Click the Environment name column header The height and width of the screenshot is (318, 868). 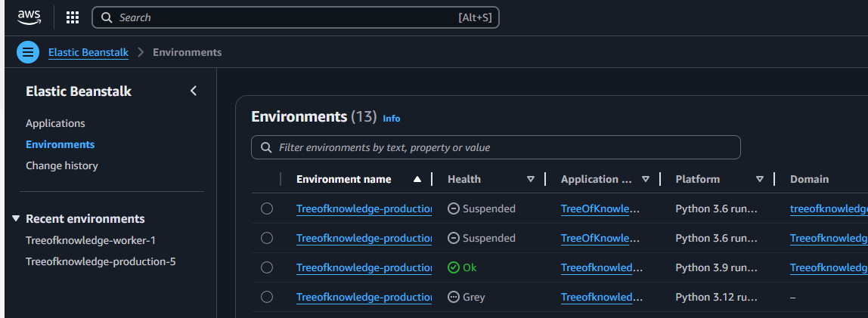[x=344, y=179]
